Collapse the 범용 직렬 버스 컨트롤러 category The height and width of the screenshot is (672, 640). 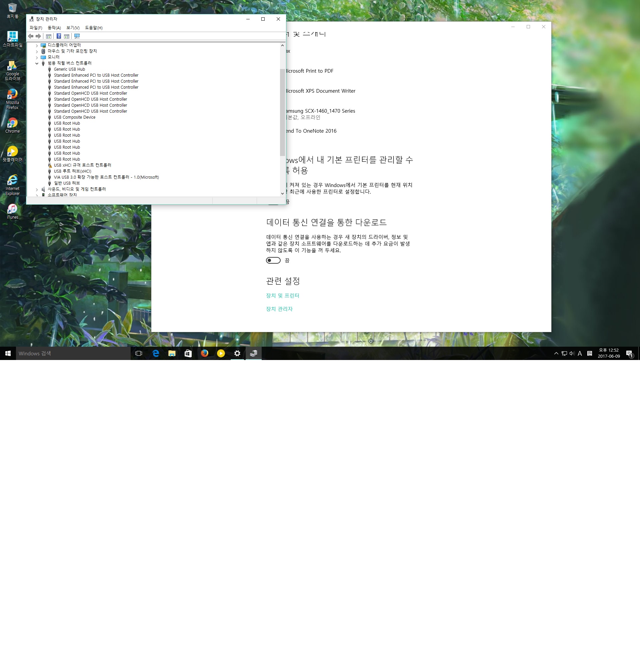tap(37, 63)
